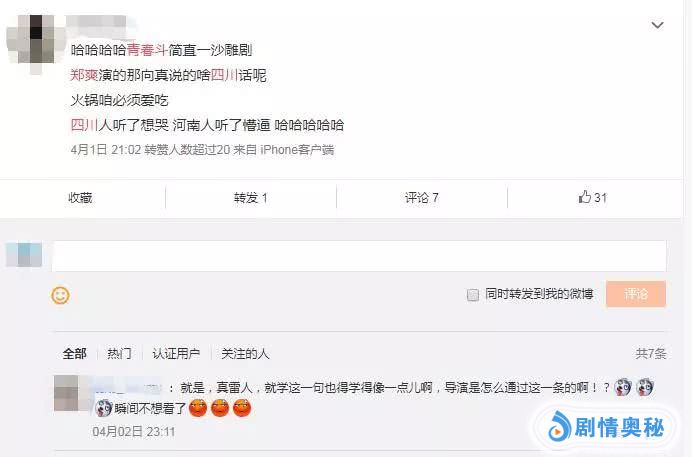Switch to 热门 comments tab
Image resolution: width=692 pixels, height=457 pixels.
click(x=119, y=353)
